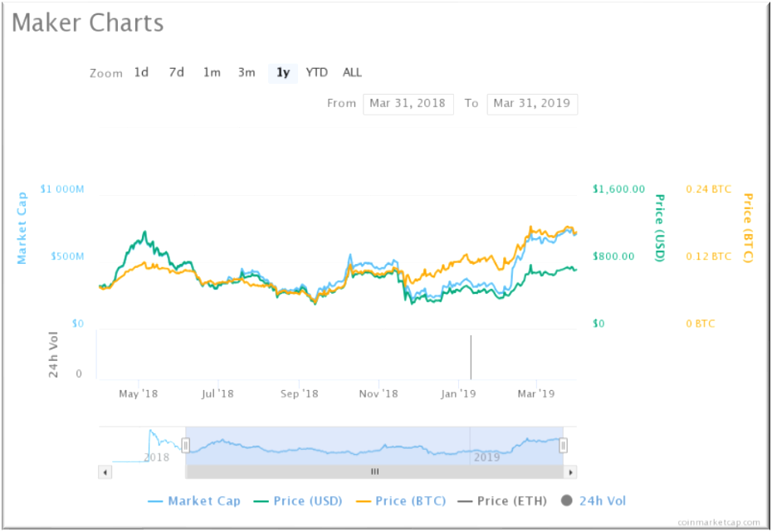Click the Jan '19 x-axis label
This screenshot has width=772, height=532.
458,393
